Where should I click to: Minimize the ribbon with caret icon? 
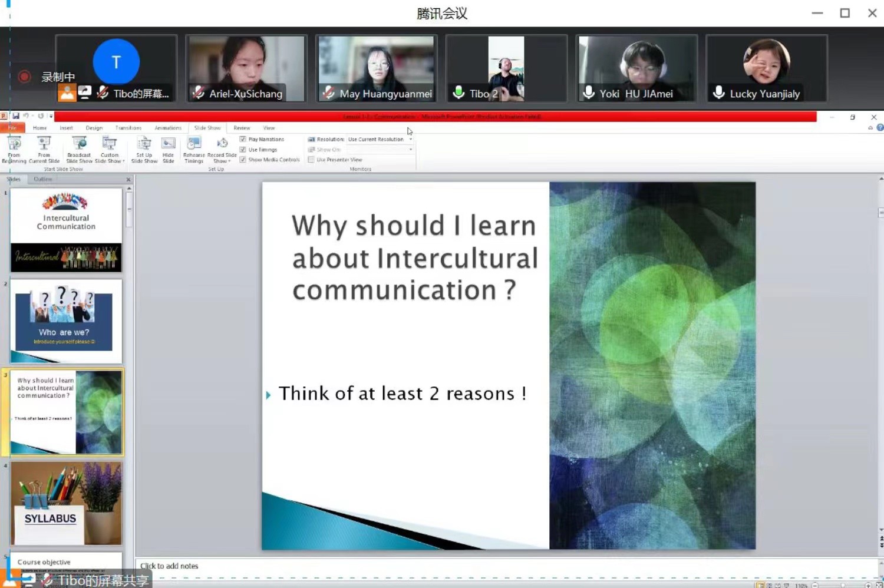point(870,128)
